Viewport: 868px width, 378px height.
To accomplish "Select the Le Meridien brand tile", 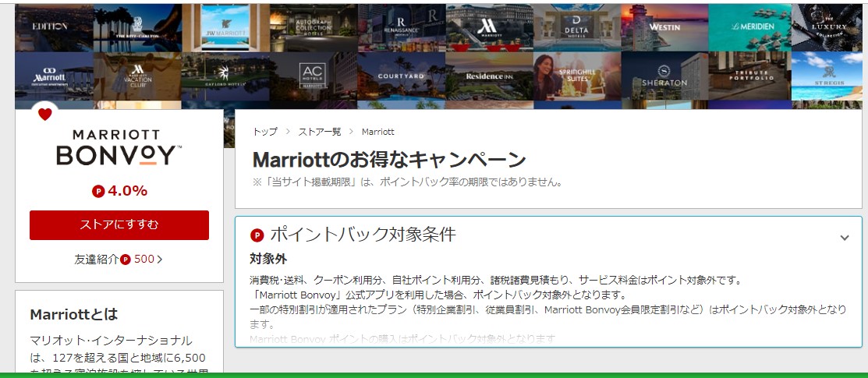I will coord(750,28).
